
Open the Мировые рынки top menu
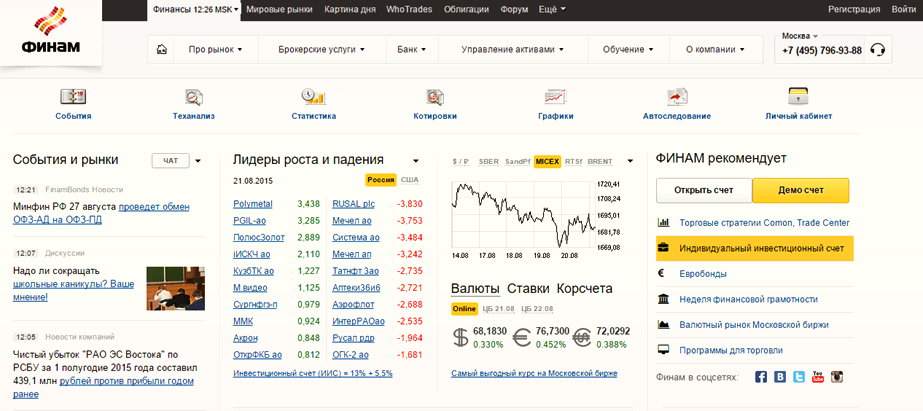tap(279, 9)
